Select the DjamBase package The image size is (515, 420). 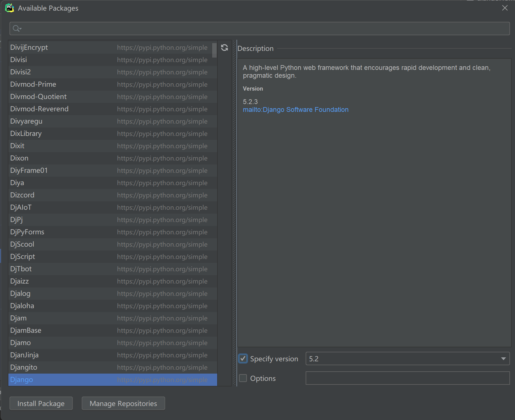coord(113,331)
